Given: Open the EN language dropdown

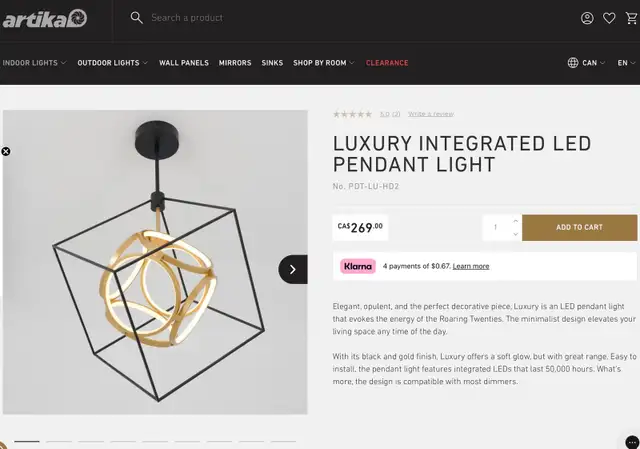Looking at the screenshot, I should (x=626, y=63).
